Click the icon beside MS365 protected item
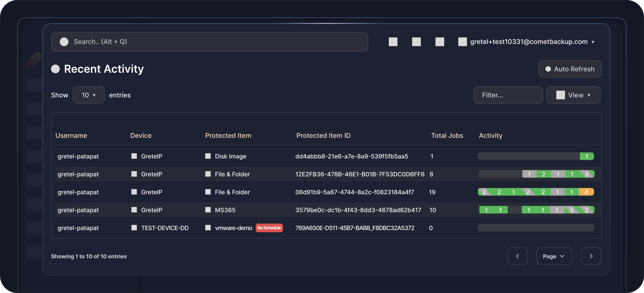Image resolution: width=644 pixels, height=293 pixels. pos(208,210)
